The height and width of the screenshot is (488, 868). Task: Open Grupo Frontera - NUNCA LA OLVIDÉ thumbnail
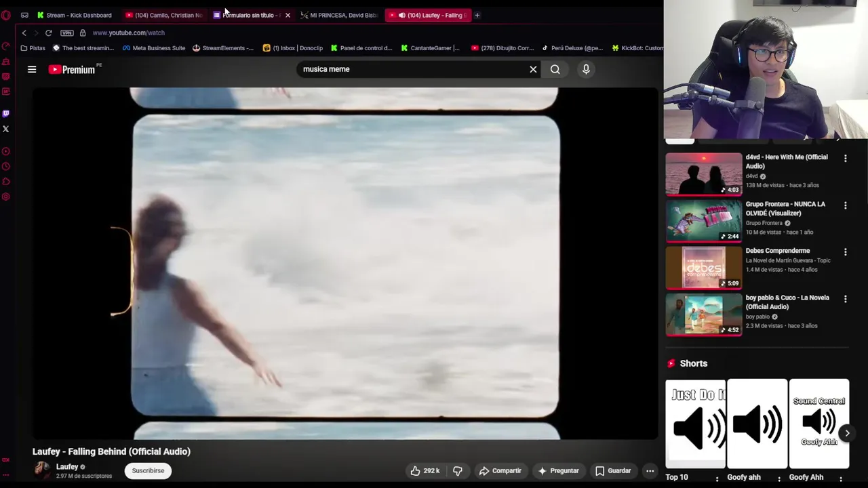click(703, 221)
